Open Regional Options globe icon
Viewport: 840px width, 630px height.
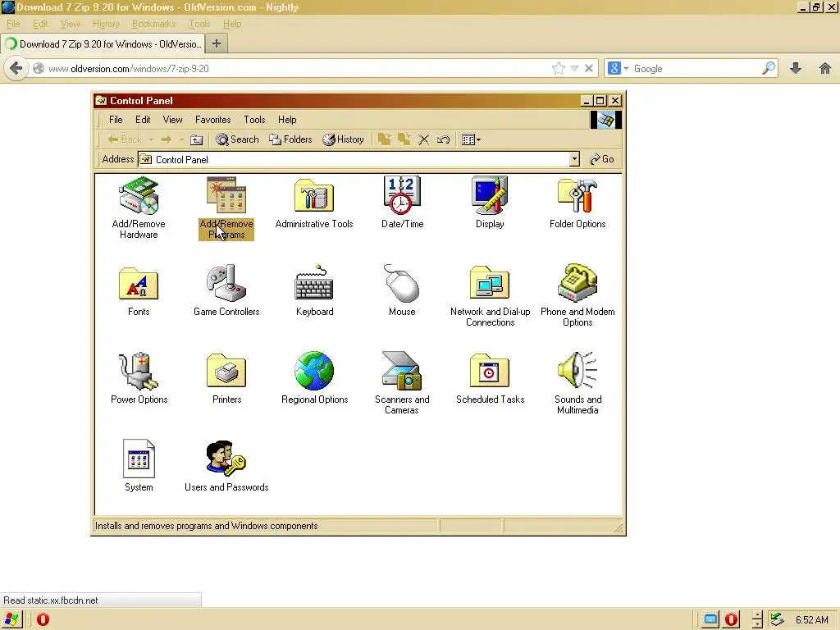click(x=314, y=378)
